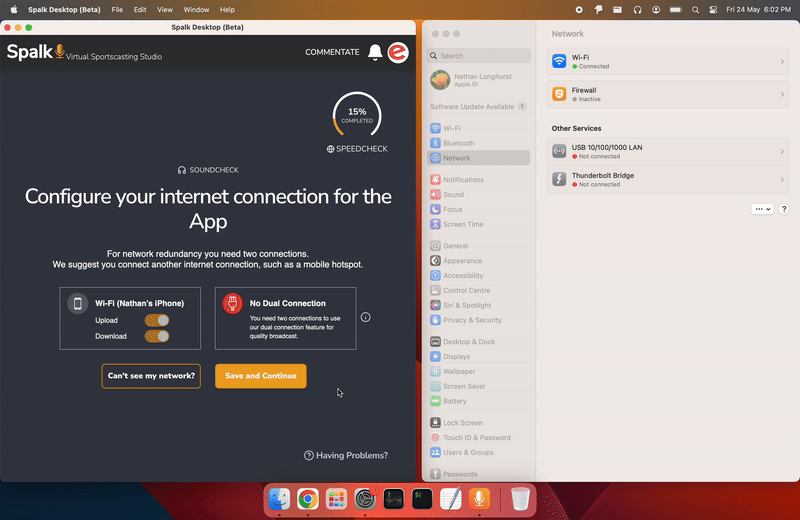The image size is (800, 520).
Task: Open the File menu
Action: (x=117, y=10)
